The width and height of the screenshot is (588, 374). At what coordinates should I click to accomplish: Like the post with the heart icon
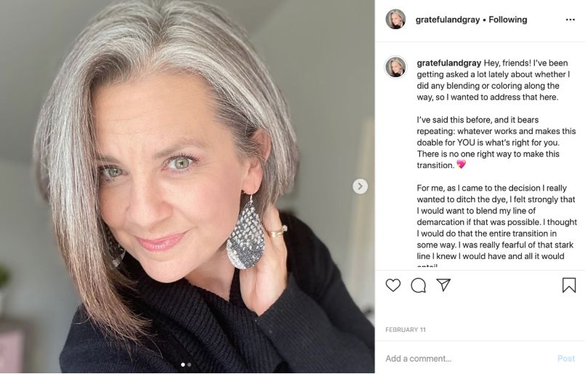click(392, 285)
